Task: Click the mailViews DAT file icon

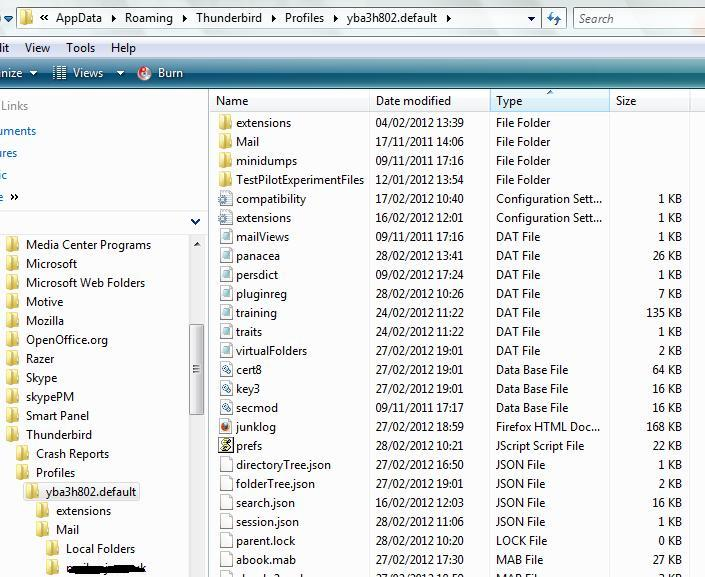Action: (x=225, y=237)
